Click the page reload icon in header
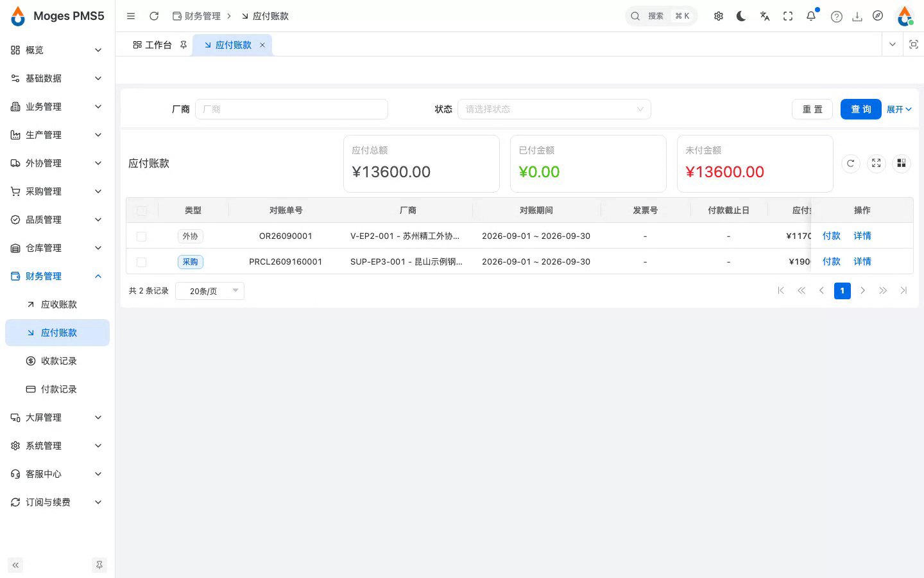 coord(154,16)
